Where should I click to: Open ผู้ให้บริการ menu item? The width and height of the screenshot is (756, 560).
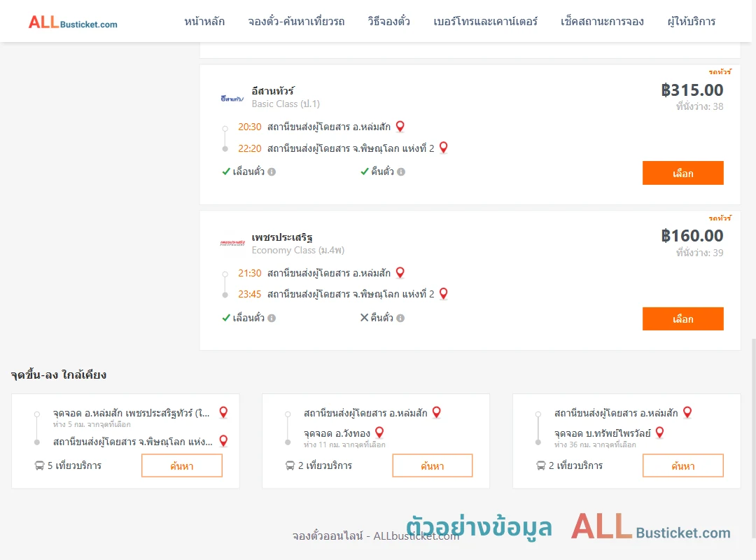[x=692, y=22]
